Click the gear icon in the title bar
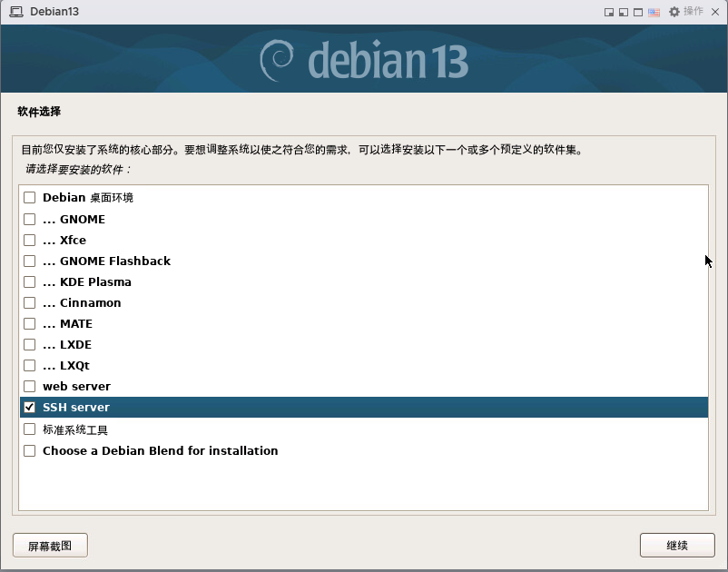 pos(674,12)
